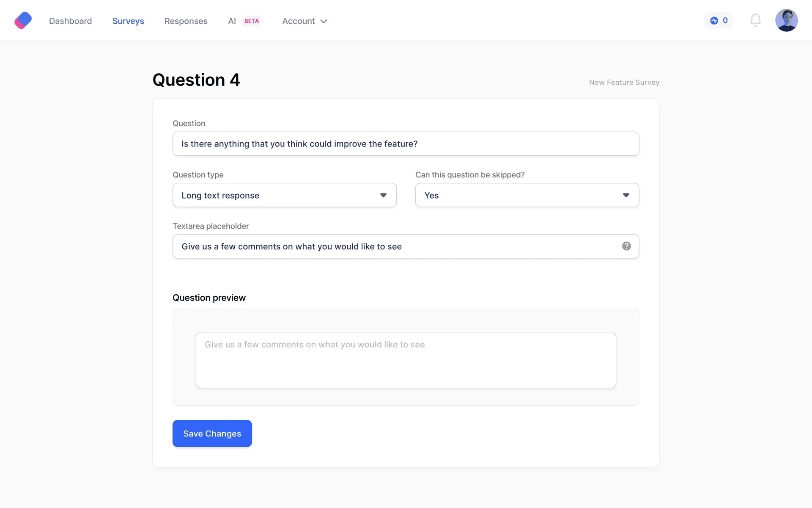This screenshot has width=812, height=508.
Task: Click the New Feature Survey link
Action: click(624, 83)
